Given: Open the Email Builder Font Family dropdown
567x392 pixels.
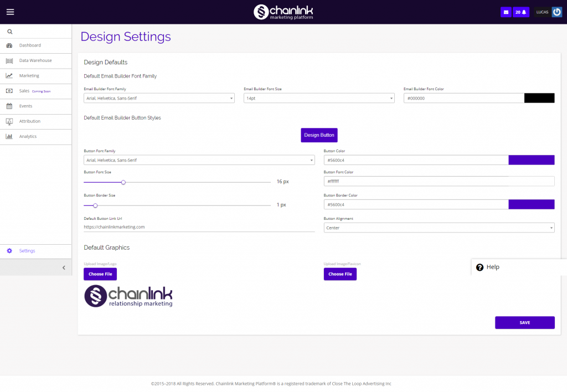Looking at the screenshot, I should (x=159, y=98).
